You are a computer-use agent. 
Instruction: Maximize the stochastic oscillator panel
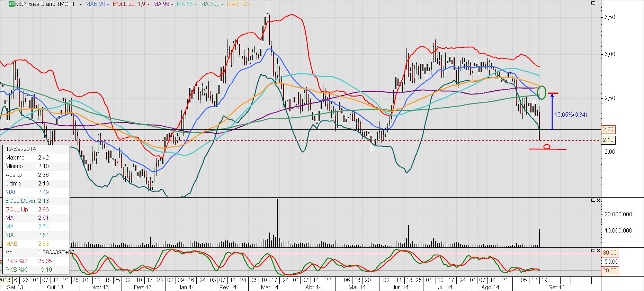click(x=593, y=250)
